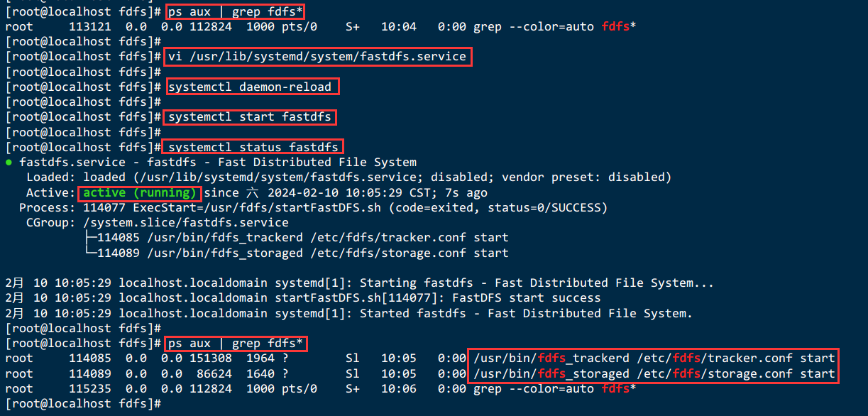
Task: Click the '/usr/bin/fdfs_storaged /etc/fdfs/storage.conf start' ps output
Action: 654,374
